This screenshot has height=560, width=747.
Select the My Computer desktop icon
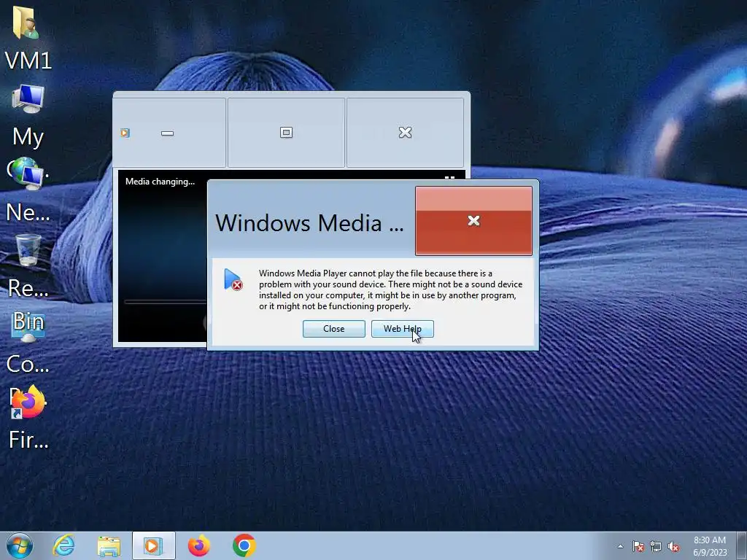(x=28, y=117)
